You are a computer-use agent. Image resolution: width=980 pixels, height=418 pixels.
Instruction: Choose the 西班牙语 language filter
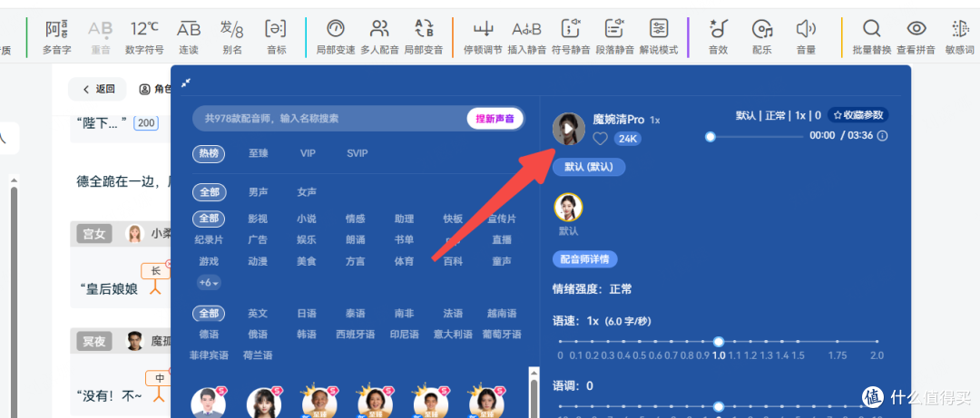(355, 335)
